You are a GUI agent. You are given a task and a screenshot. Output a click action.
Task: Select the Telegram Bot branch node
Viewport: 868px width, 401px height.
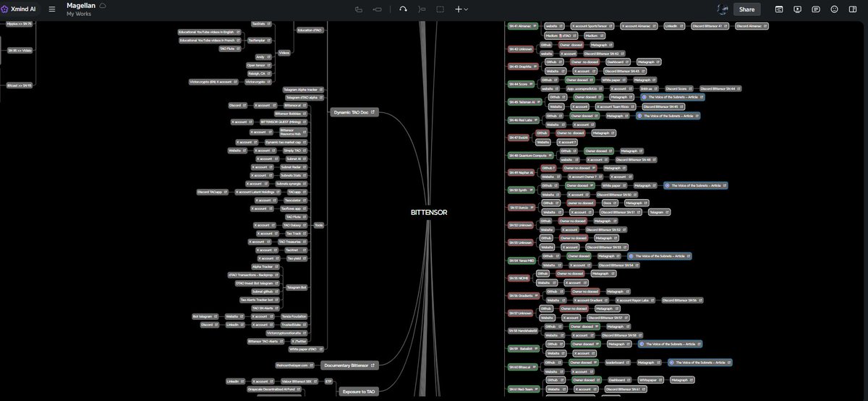(297, 287)
